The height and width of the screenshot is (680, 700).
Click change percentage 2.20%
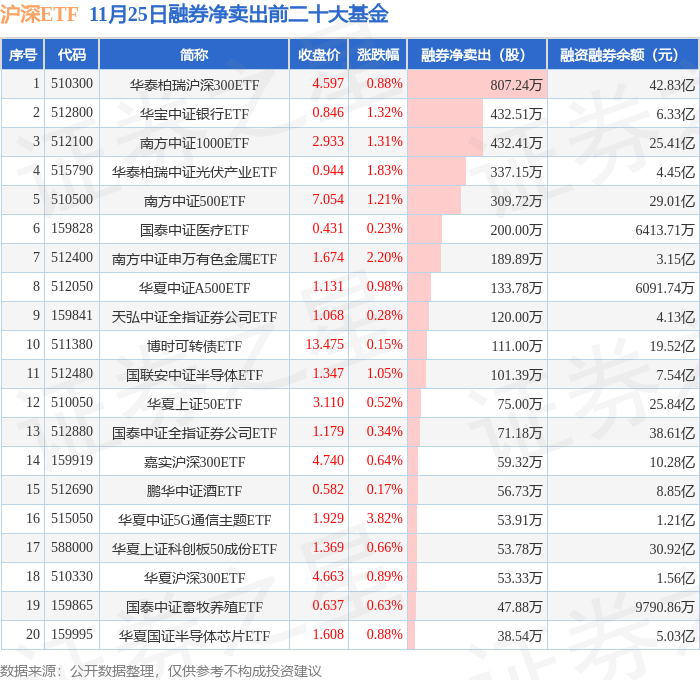pyautogui.click(x=384, y=258)
